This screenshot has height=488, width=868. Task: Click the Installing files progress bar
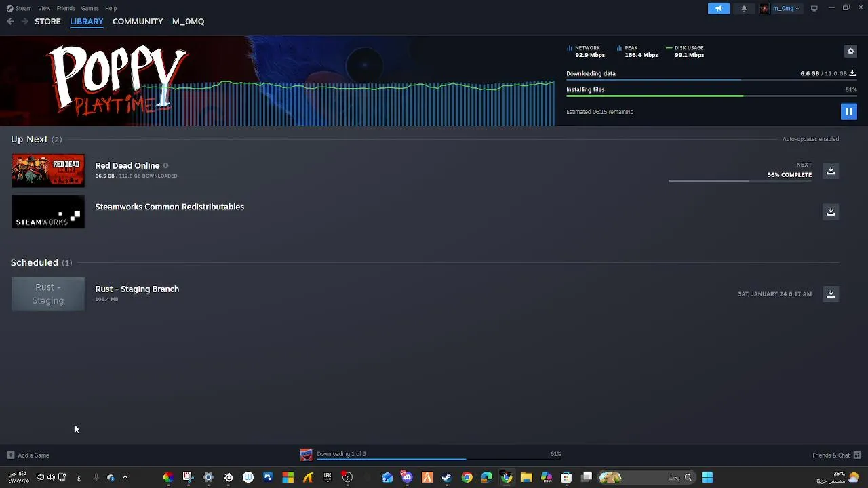(711, 96)
